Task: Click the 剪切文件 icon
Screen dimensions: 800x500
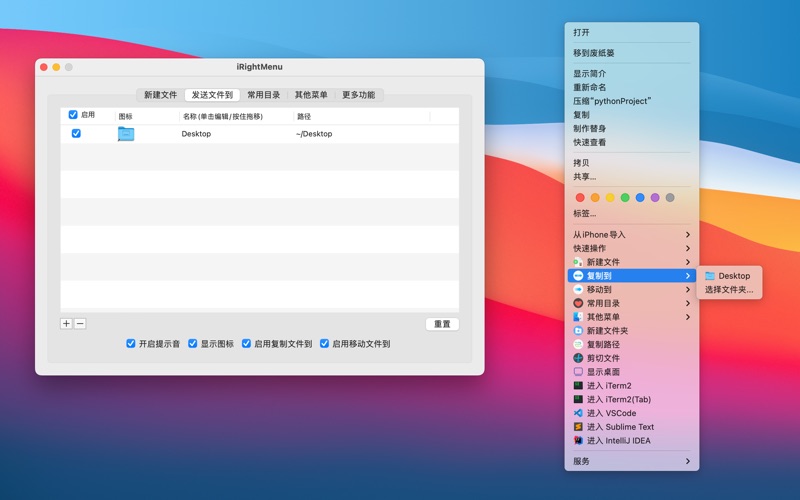Action: click(x=578, y=358)
